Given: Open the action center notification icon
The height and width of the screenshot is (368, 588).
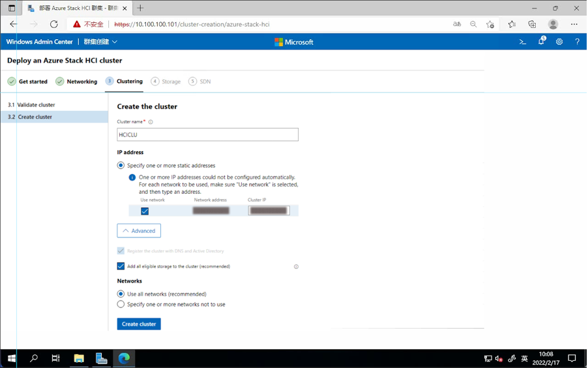Looking at the screenshot, I should (x=572, y=358).
